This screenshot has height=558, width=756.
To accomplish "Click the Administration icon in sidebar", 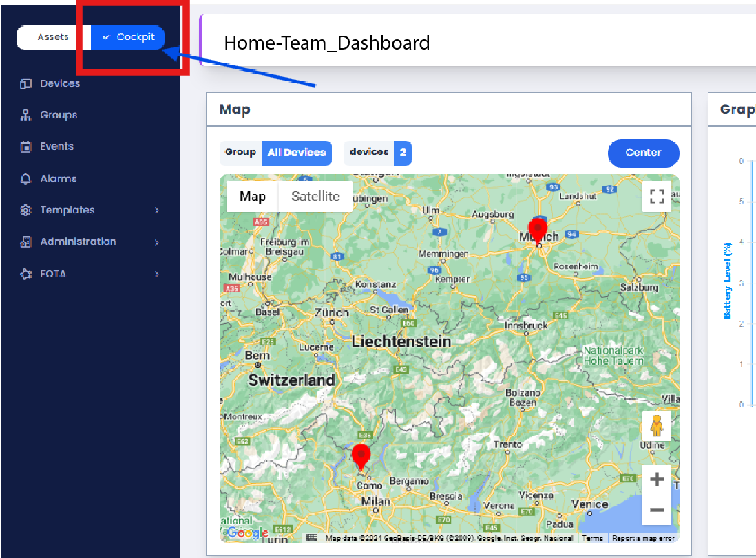I will tap(26, 242).
